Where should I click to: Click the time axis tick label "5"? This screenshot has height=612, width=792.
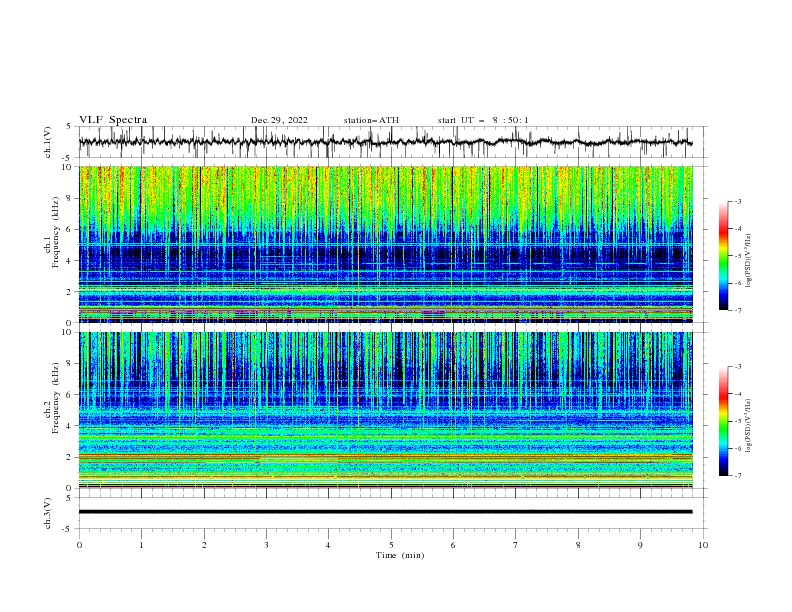coord(391,545)
